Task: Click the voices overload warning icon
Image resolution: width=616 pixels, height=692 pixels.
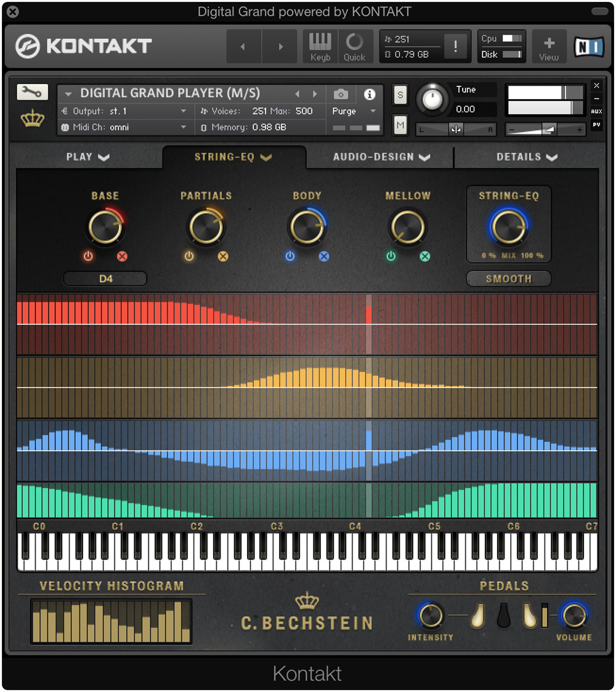Action: click(x=456, y=46)
